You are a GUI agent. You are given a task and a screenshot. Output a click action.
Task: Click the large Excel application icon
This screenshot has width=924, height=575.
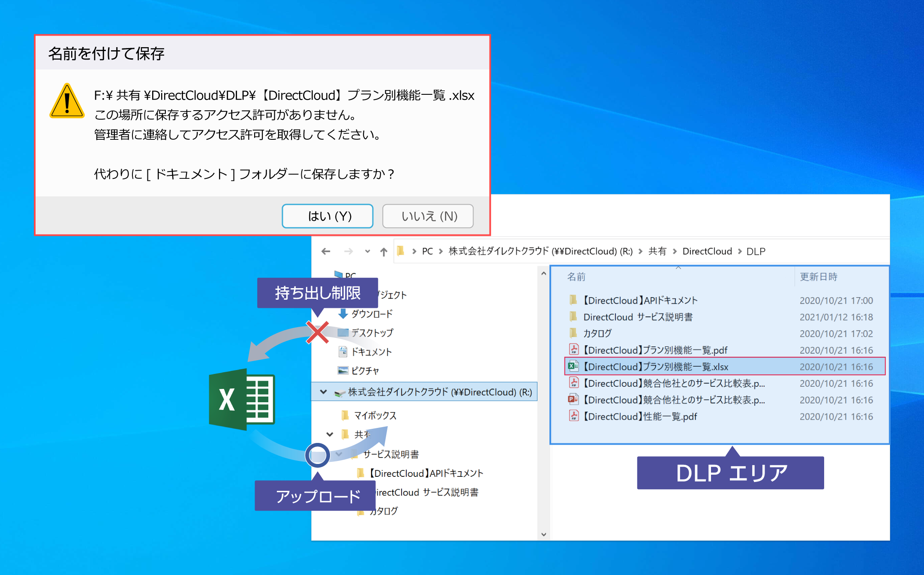pos(242,399)
